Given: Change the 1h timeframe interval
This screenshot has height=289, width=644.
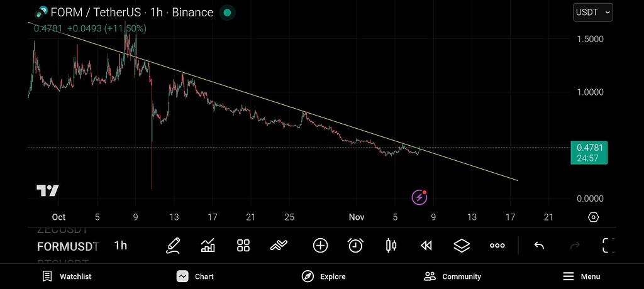Looking at the screenshot, I should (x=120, y=246).
